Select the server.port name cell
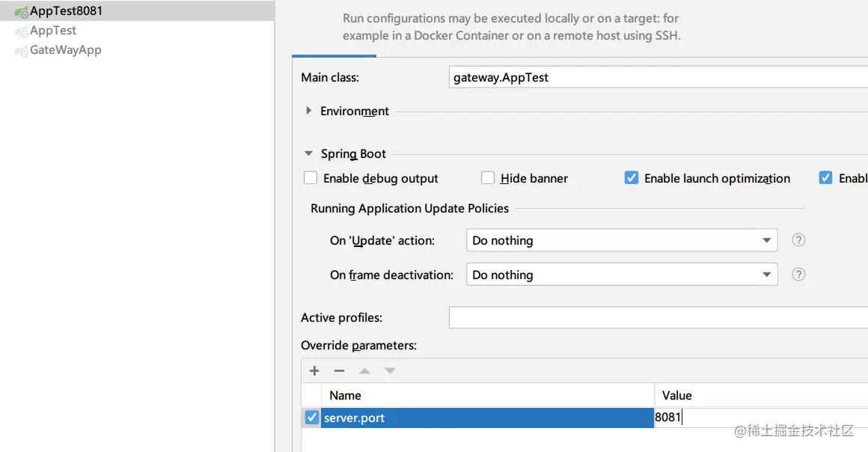 [x=487, y=418]
